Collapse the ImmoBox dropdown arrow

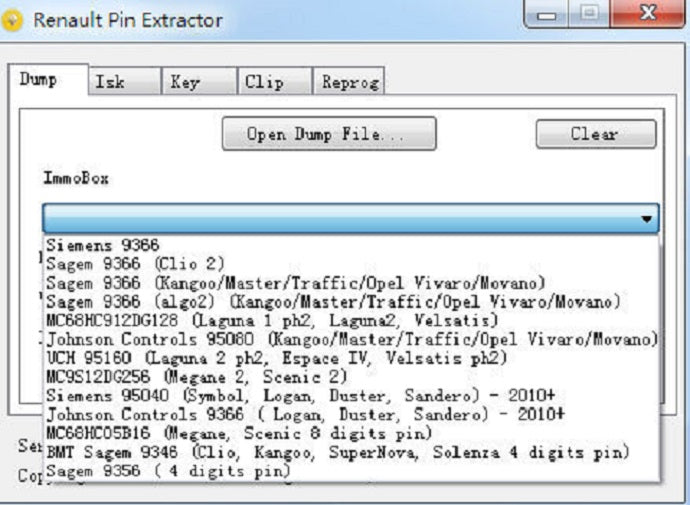click(647, 218)
